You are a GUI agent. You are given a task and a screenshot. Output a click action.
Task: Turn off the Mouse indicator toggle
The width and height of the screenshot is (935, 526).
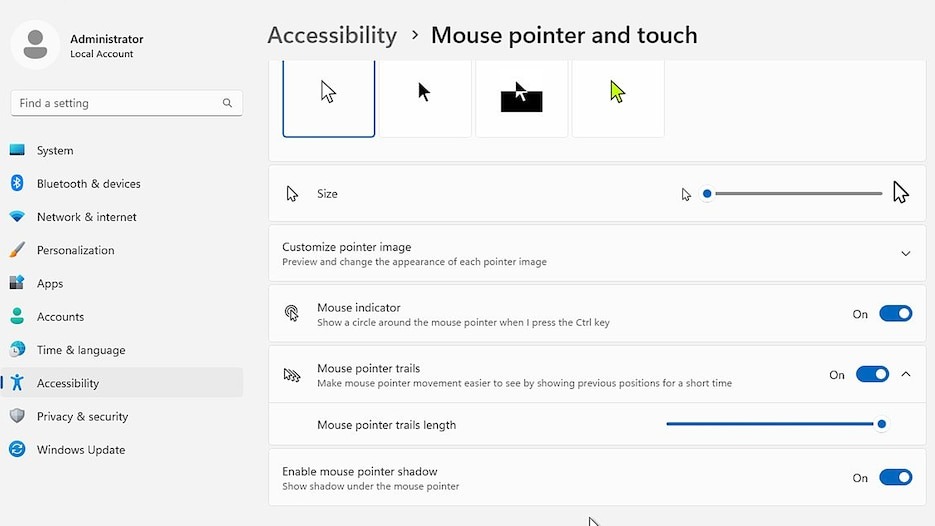pyautogui.click(x=896, y=314)
